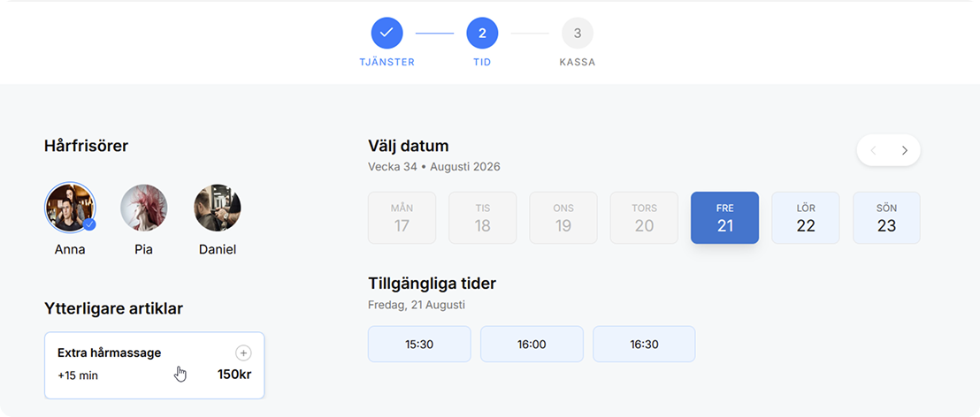Pick Saturday LÖR 22 date
The height and width of the screenshot is (417, 980).
click(x=806, y=218)
